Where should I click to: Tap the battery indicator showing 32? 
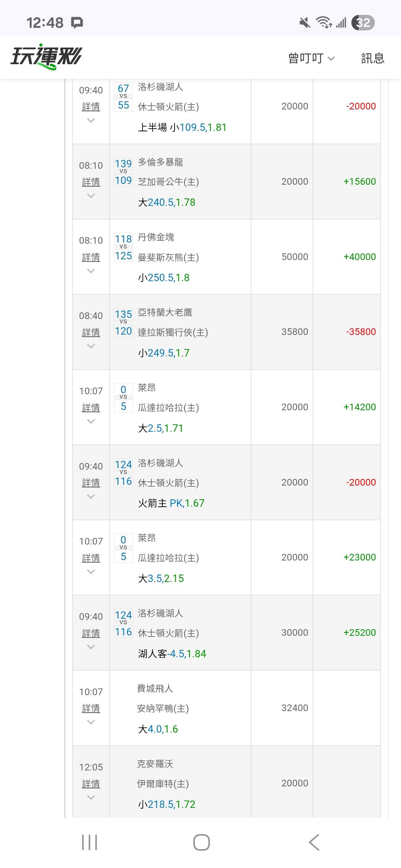coord(363,23)
